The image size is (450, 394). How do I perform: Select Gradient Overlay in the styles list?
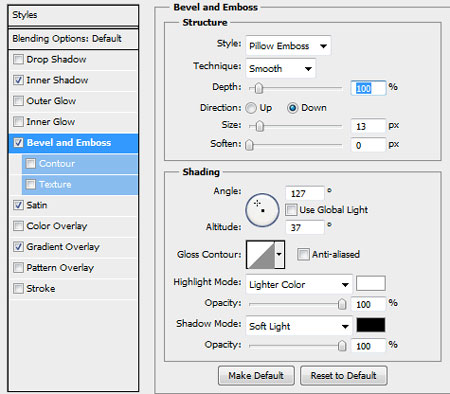pos(63,247)
